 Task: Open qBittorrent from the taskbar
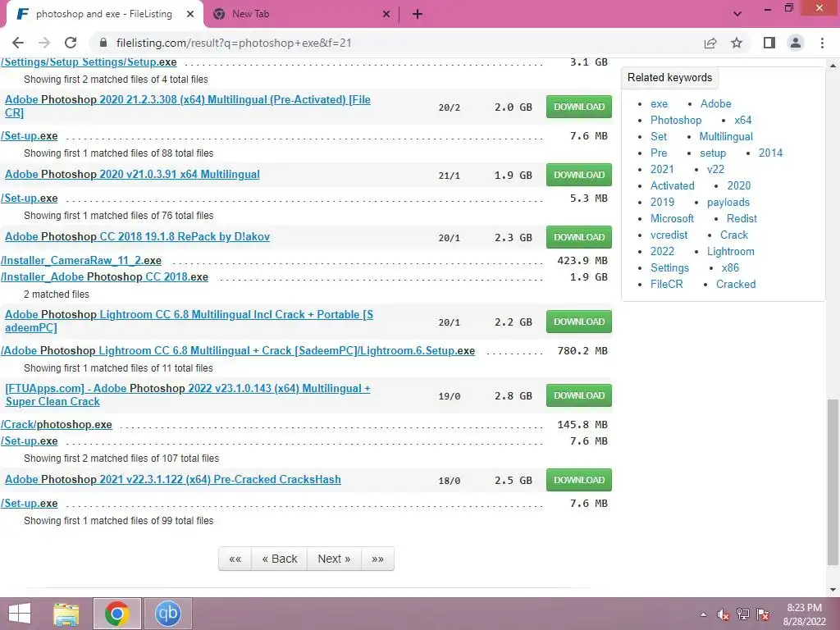[x=167, y=614]
